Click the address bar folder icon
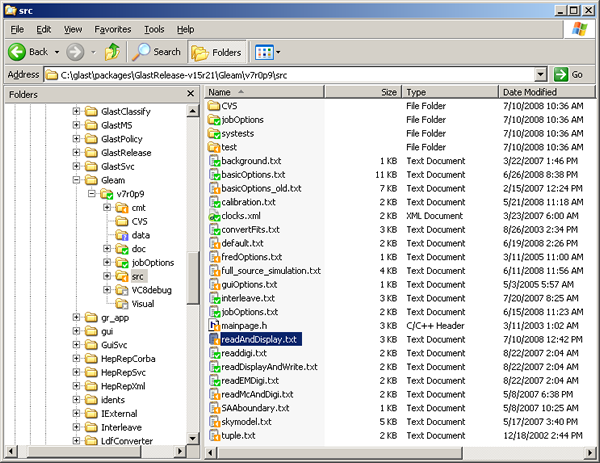The width and height of the screenshot is (600, 463). point(52,75)
